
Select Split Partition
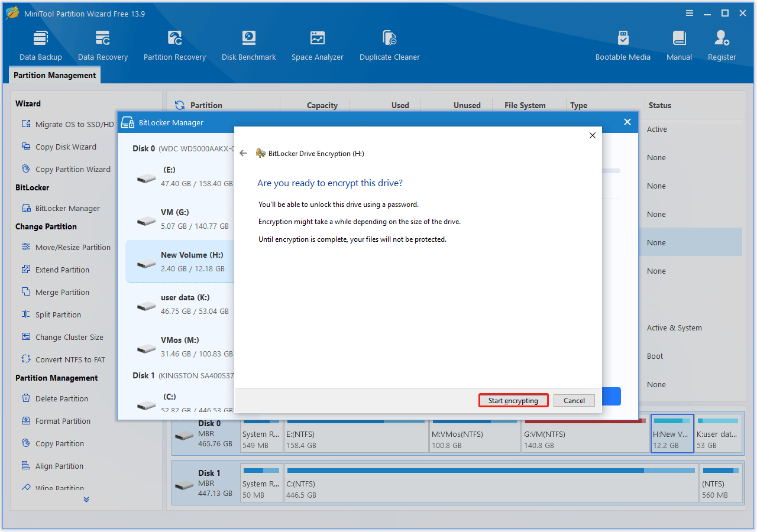pyautogui.click(x=51, y=314)
